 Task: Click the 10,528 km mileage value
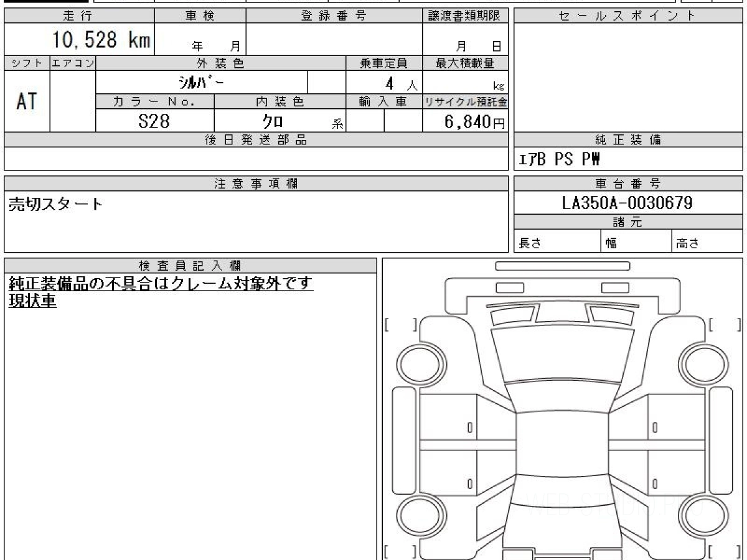coord(101,40)
